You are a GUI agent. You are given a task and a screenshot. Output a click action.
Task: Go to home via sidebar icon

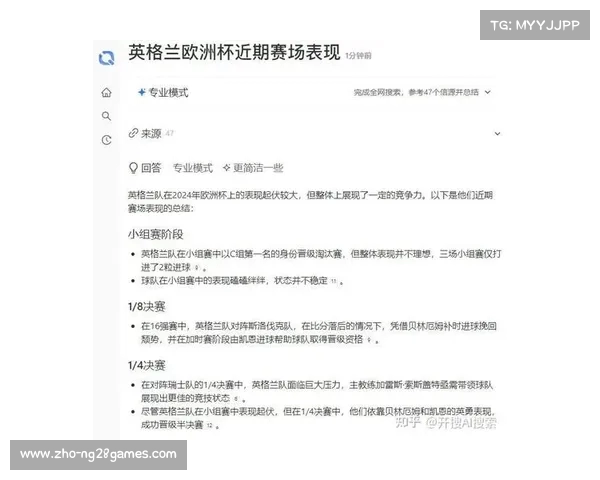coord(106,93)
